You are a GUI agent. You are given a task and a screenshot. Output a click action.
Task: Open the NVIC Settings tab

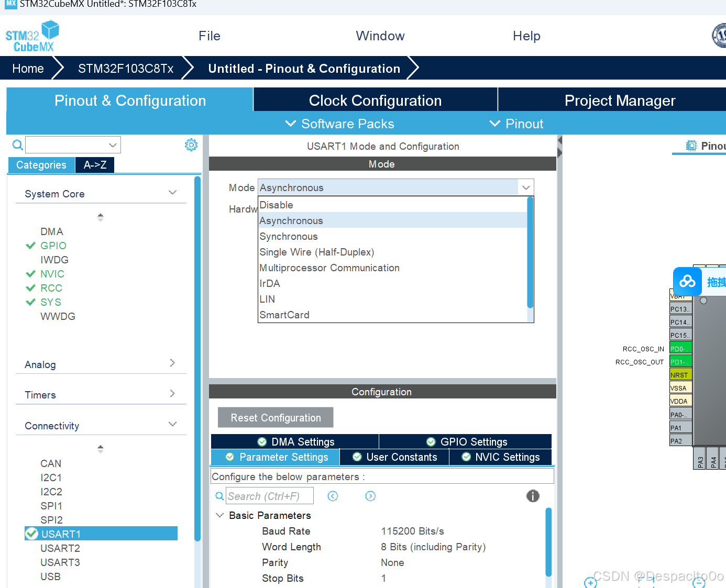pos(501,457)
